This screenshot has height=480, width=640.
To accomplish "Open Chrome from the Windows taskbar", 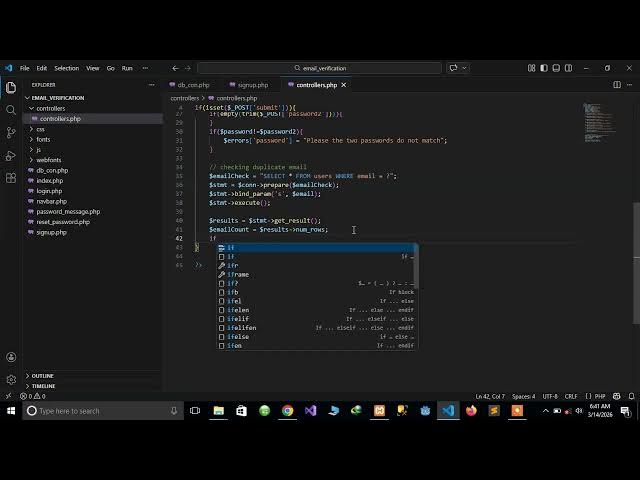I will click(x=287, y=411).
